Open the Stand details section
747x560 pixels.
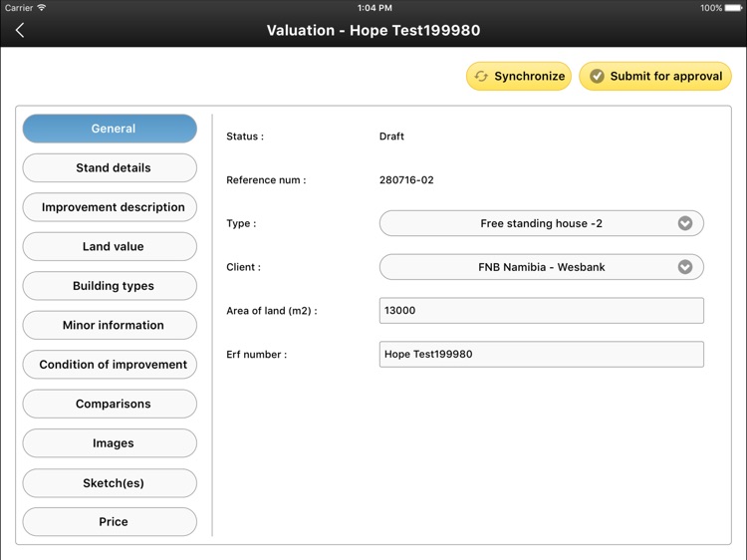pos(110,167)
